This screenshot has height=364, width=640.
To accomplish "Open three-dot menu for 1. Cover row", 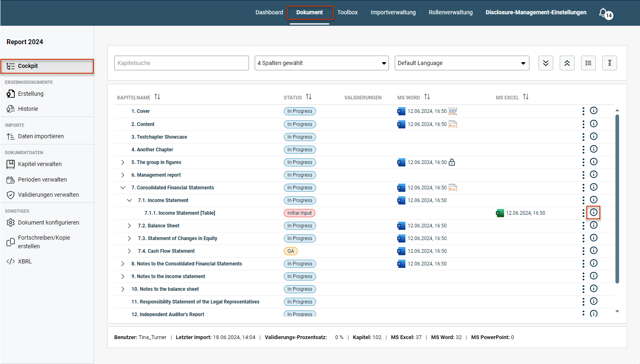I will 583,111.
